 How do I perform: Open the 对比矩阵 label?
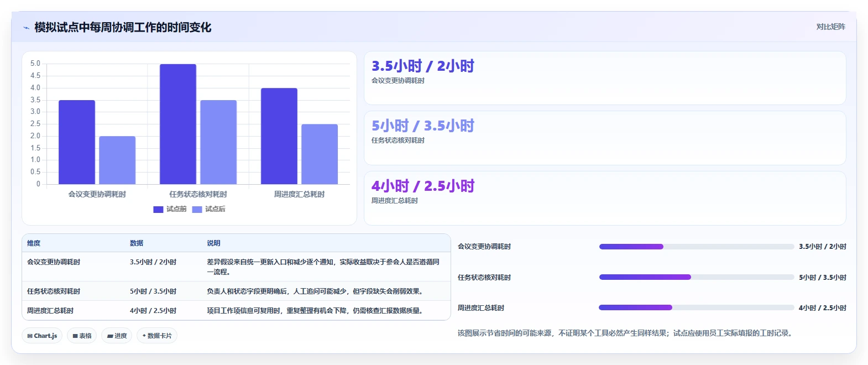coord(830,27)
